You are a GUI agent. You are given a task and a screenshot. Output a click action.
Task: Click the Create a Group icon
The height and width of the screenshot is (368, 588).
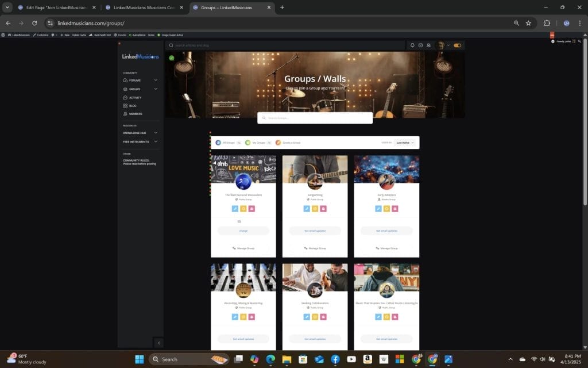pyautogui.click(x=278, y=143)
